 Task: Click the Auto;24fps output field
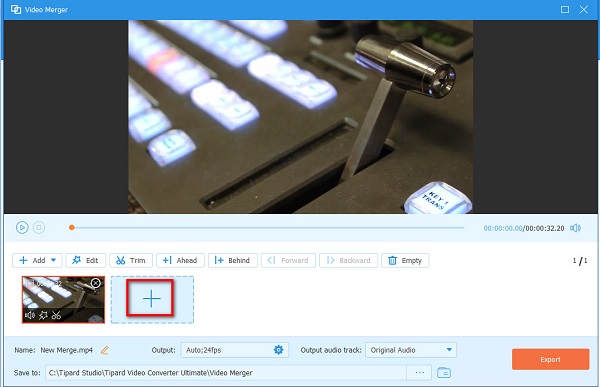coord(235,350)
